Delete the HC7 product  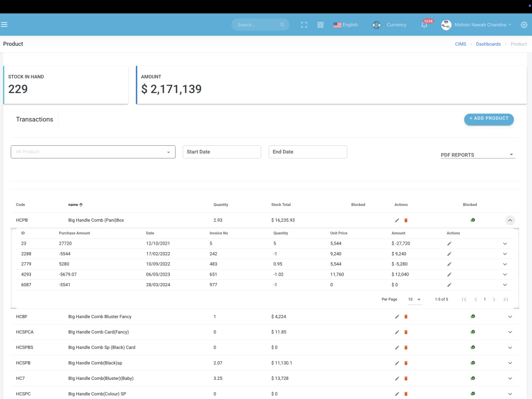click(406, 378)
